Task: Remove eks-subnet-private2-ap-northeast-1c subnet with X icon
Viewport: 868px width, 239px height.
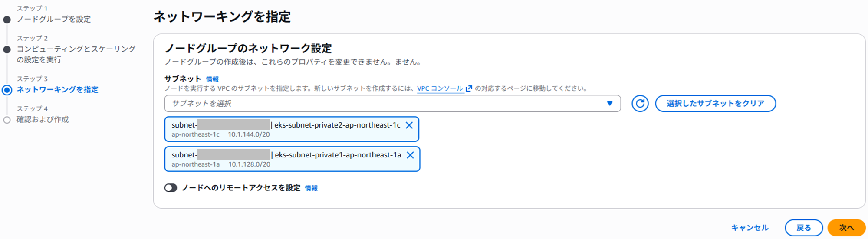Action: [x=409, y=125]
